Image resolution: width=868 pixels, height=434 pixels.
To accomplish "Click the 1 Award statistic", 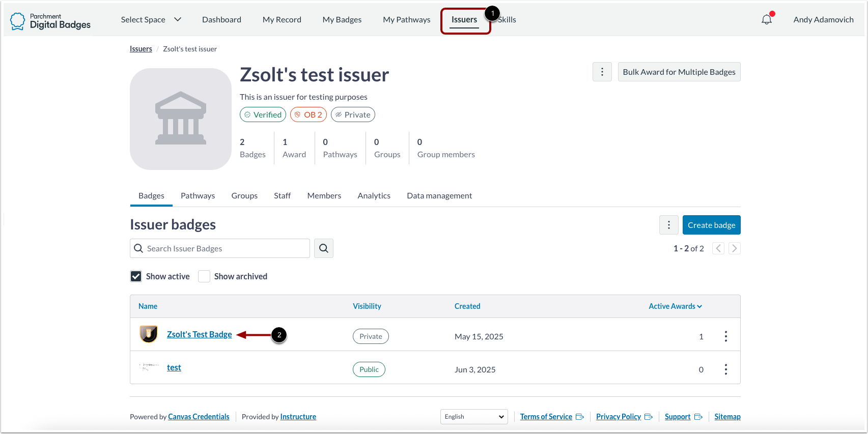I will point(294,148).
